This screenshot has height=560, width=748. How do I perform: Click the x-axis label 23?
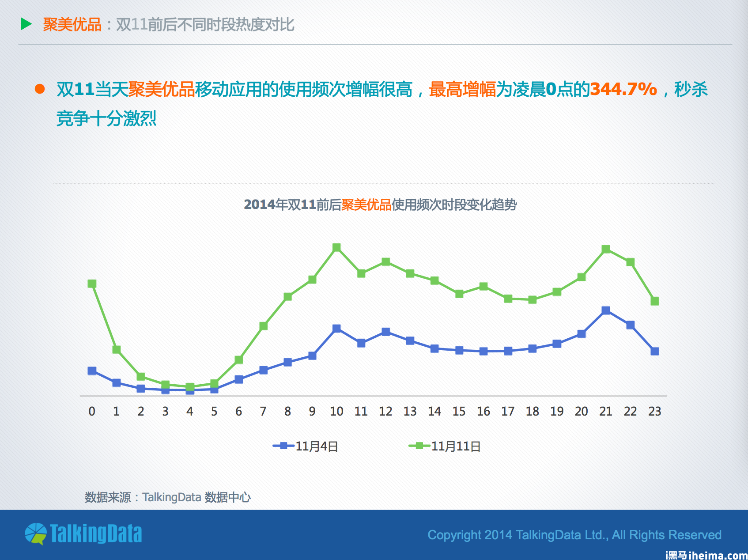[x=655, y=412]
